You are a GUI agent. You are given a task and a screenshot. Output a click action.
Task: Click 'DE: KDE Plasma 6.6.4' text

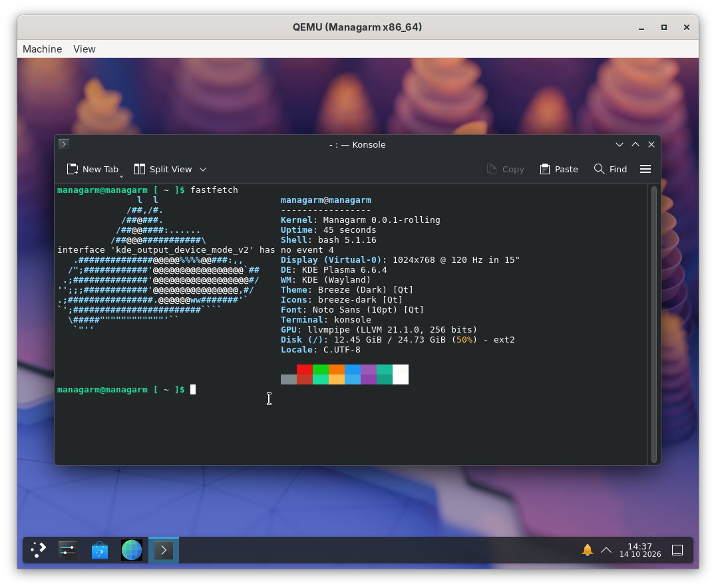pyautogui.click(x=334, y=270)
